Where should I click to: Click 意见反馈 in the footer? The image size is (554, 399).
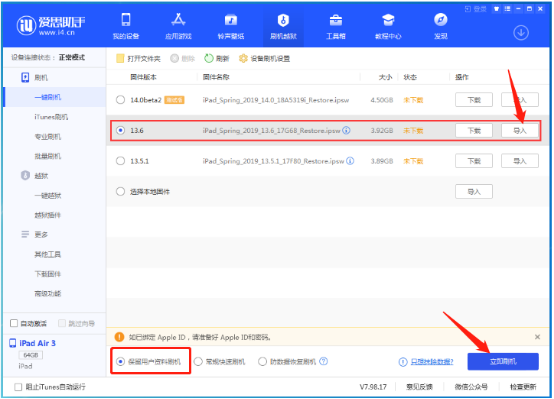pyautogui.click(x=419, y=387)
